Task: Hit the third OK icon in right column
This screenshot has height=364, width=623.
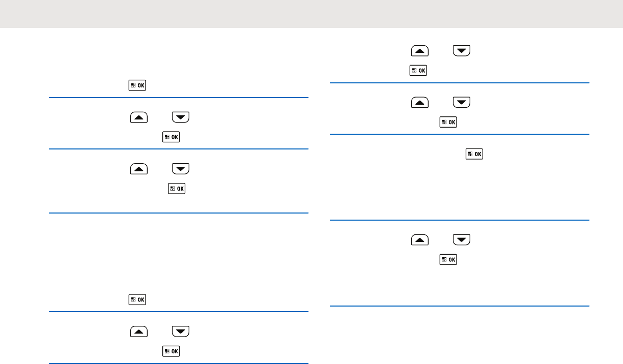Action: point(474,154)
